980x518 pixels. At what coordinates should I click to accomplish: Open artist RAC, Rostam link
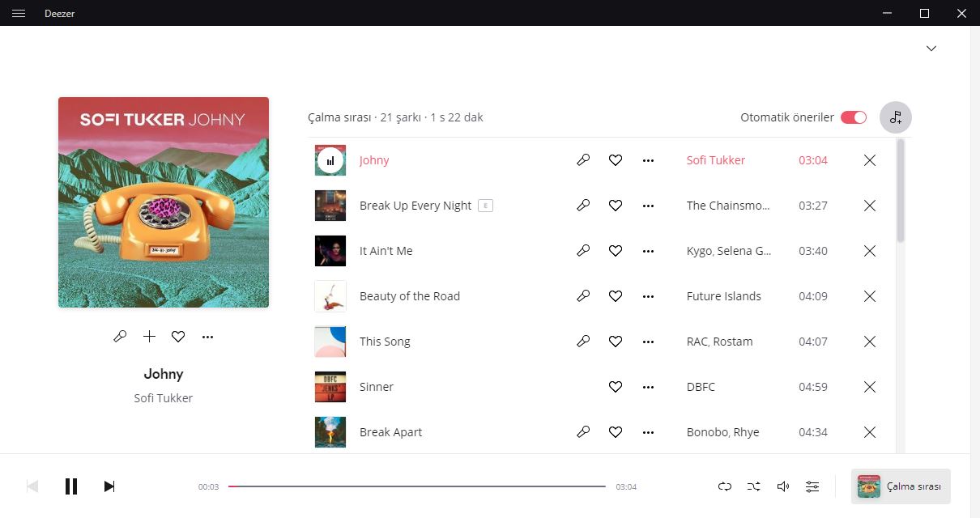720,342
